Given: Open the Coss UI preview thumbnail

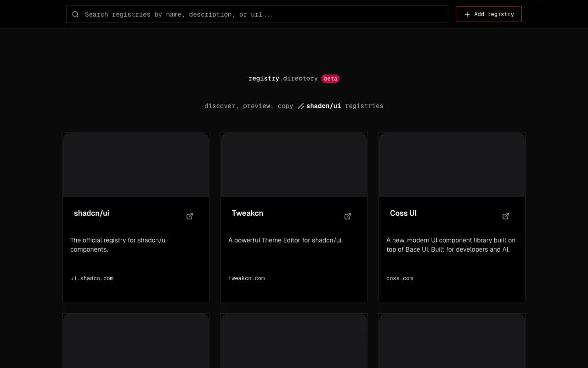Looking at the screenshot, I should tap(452, 164).
